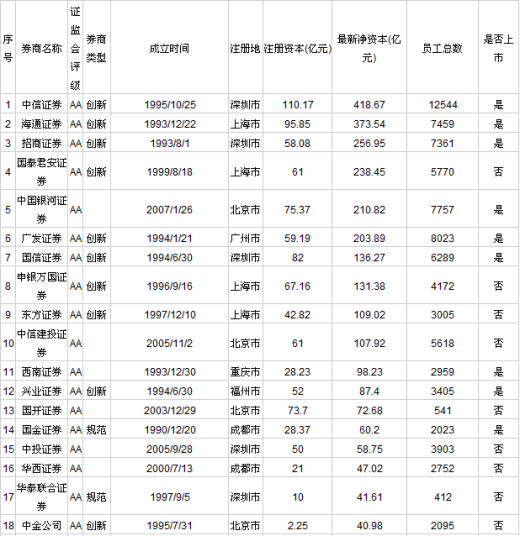Viewport: 520px width, 536px height.
Task: Select the 110.17 registered capital cell
Action: coord(297,104)
